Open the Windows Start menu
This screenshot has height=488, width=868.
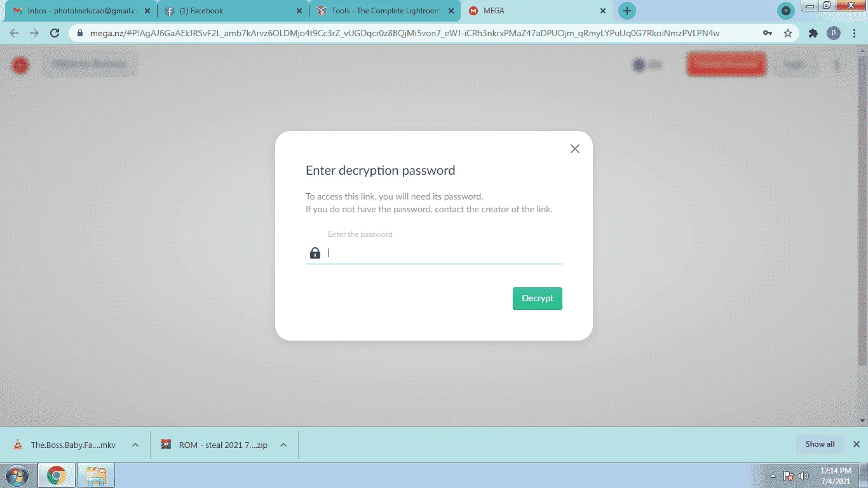coord(17,475)
